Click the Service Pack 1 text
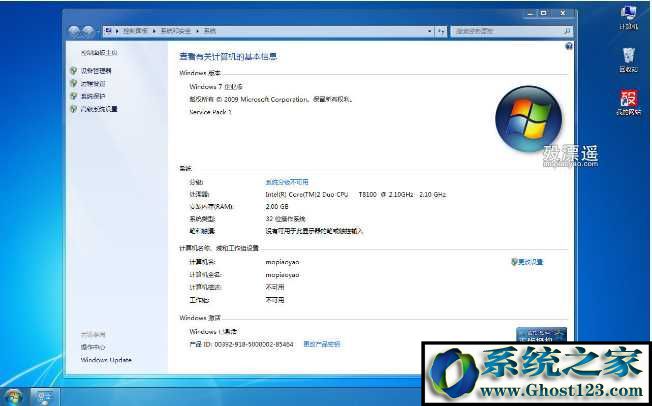 [210, 112]
